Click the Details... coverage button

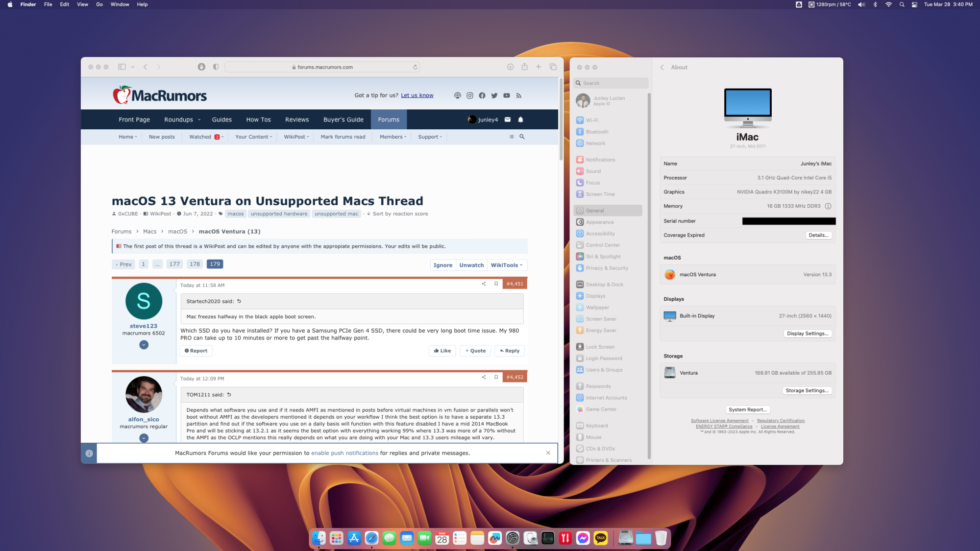[x=818, y=235]
